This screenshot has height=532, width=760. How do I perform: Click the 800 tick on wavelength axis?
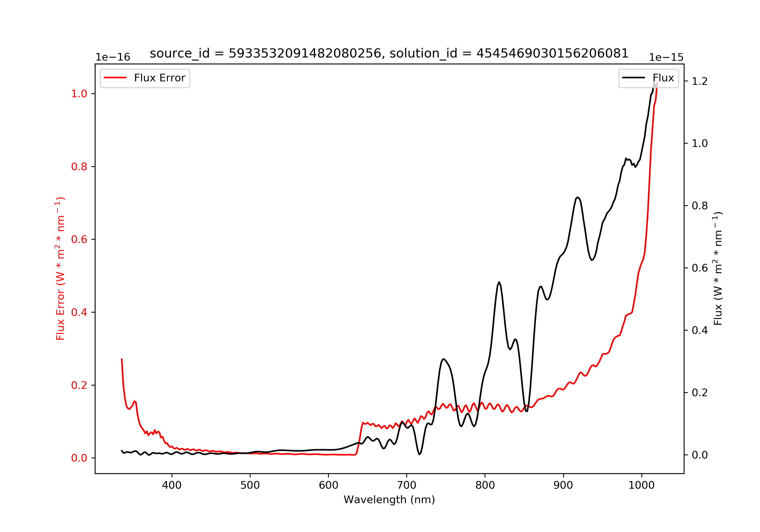point(485,485)
